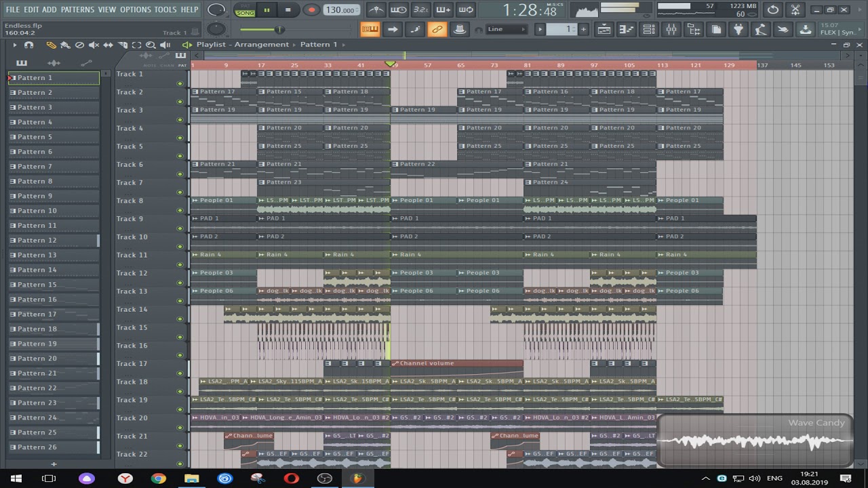Start recording with the record button

tap(311, 10)
